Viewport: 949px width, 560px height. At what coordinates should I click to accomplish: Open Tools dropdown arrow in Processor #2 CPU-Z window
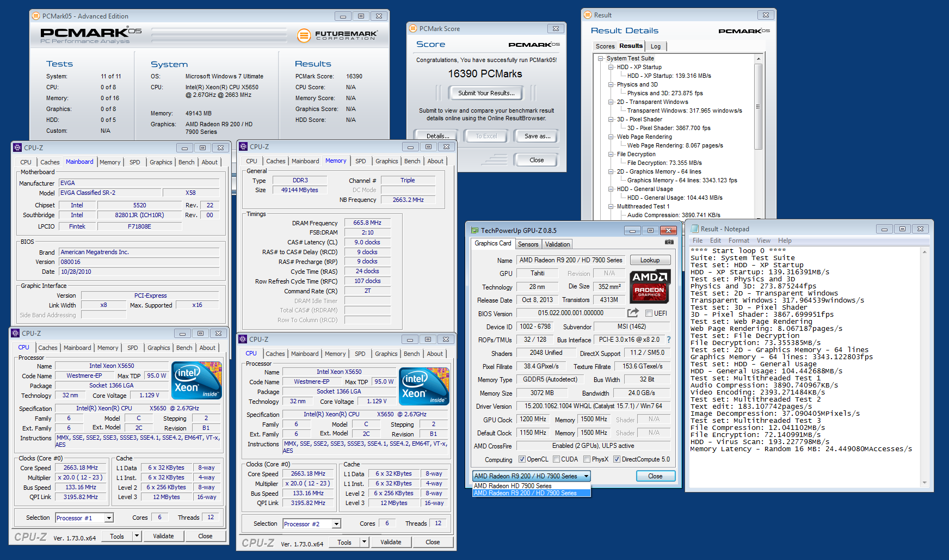(x=364, y=542)
